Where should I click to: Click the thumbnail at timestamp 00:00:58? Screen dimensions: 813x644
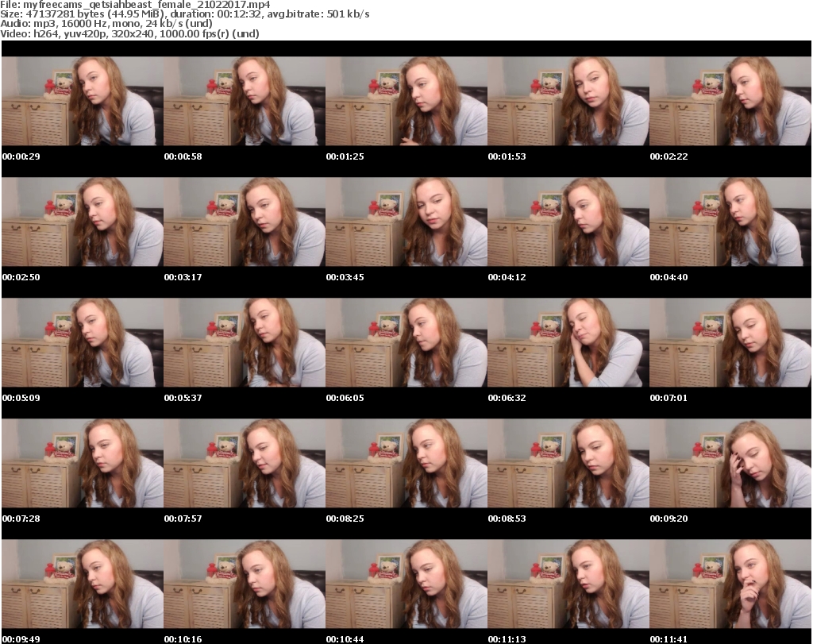(x=245, y=101)
